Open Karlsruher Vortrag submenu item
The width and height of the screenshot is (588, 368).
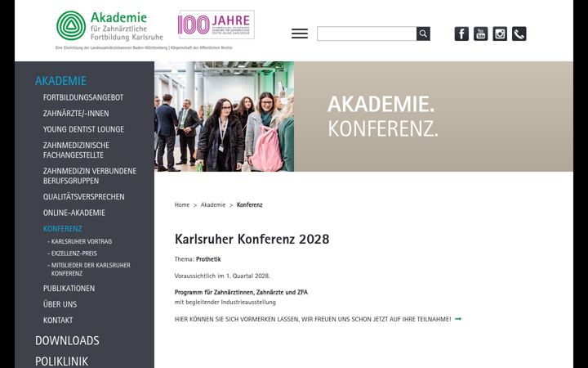80,241
